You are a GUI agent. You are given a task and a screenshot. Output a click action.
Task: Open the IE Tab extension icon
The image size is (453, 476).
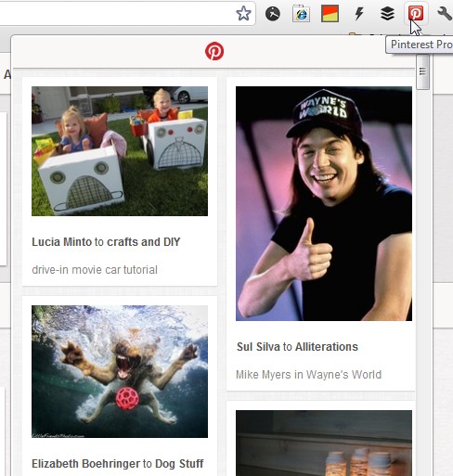click(x=301, y=14)
